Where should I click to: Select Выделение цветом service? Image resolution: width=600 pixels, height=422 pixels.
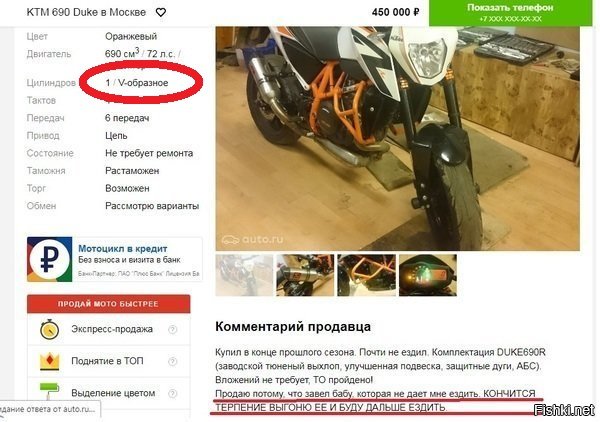tap(113, 393)
